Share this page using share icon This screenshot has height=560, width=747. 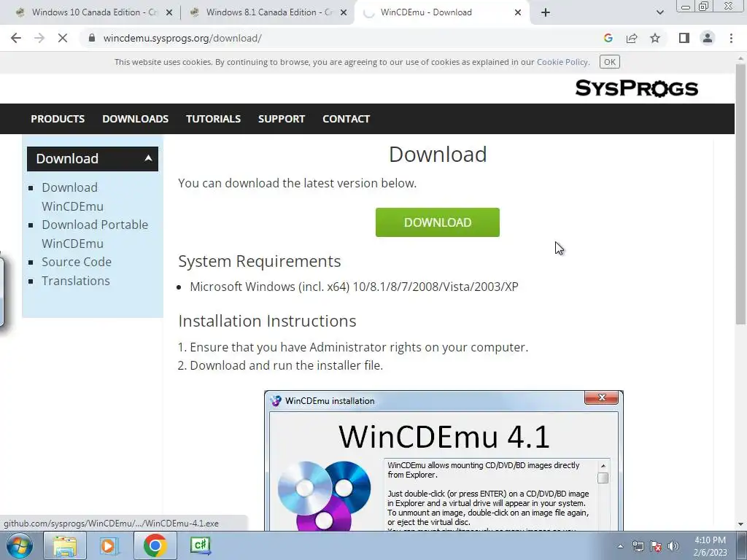[632, 38]
